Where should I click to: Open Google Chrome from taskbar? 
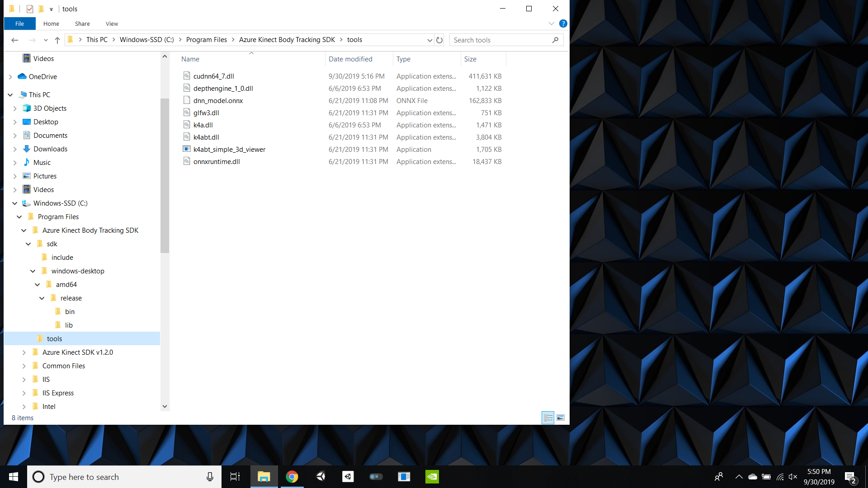[292, 477]
